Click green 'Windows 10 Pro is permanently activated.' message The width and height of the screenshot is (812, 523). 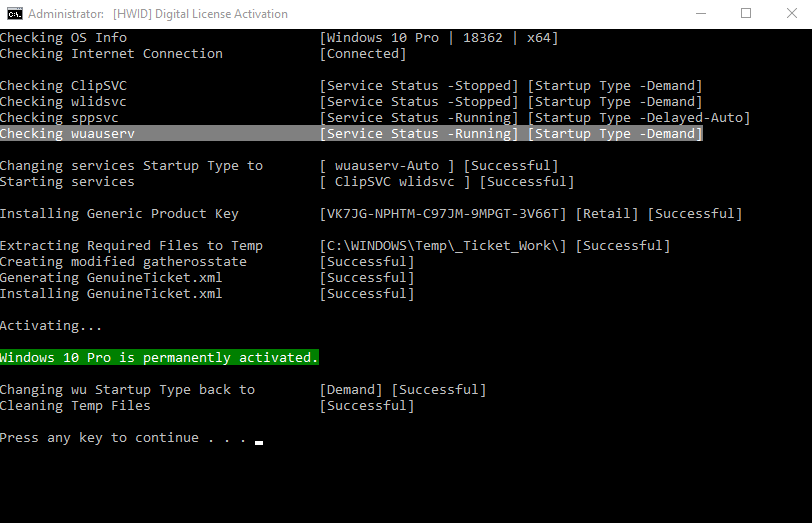159,358
